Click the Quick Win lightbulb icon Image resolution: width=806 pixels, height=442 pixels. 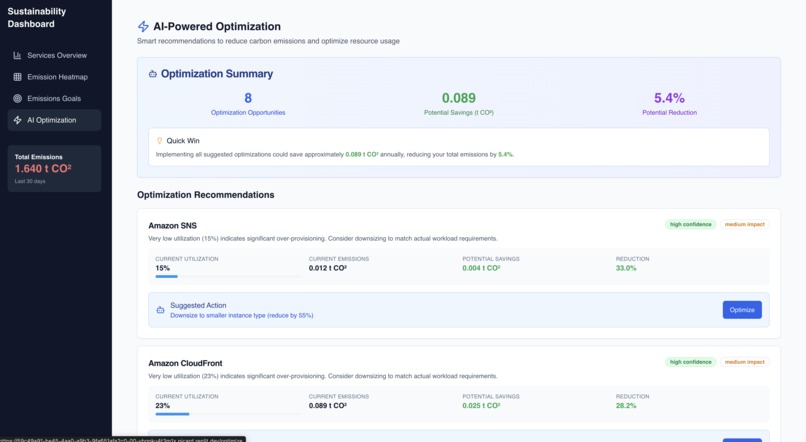pyautogui.click(x=159, y=140)
